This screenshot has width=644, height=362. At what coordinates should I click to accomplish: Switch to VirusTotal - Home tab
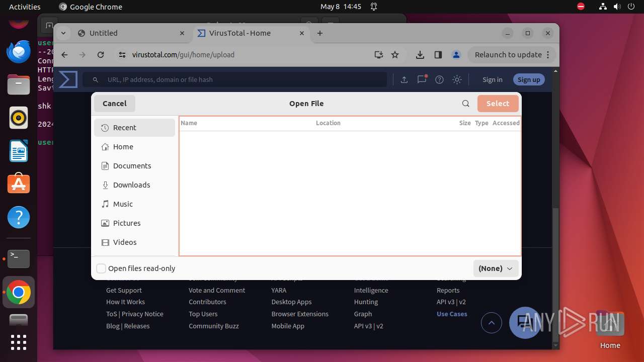coord(251,33)
